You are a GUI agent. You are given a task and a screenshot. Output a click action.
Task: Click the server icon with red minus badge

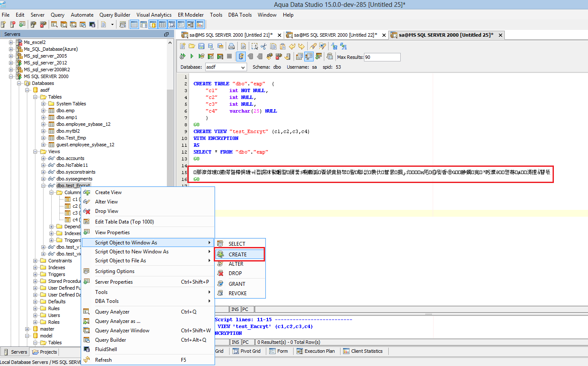pos(13,24)
